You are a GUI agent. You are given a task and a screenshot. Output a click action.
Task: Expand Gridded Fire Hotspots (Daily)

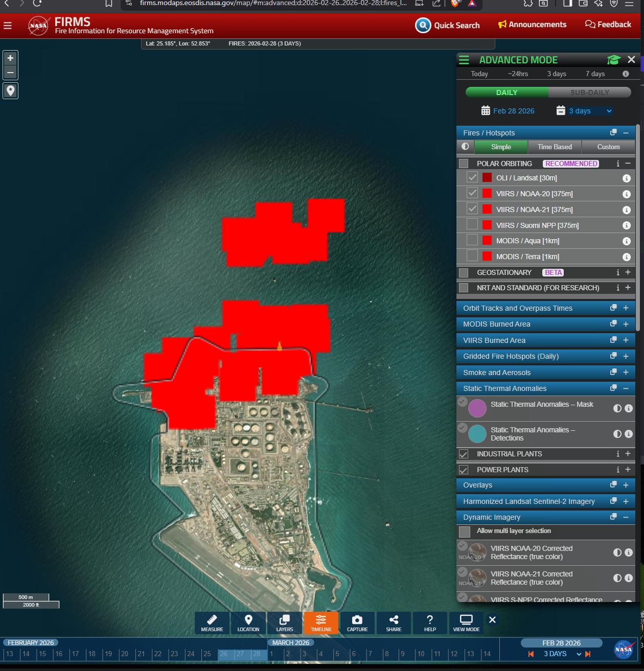point(626,356)
